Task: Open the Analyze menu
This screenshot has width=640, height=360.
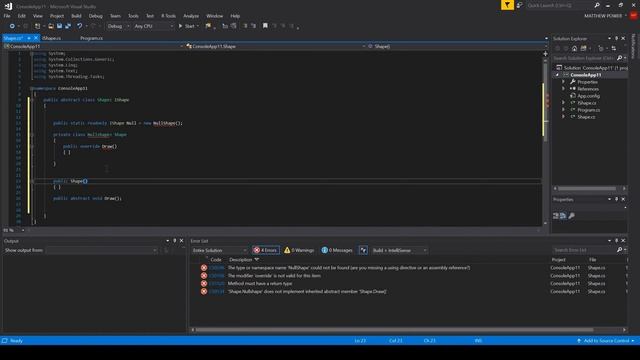Action: [191, 16]
